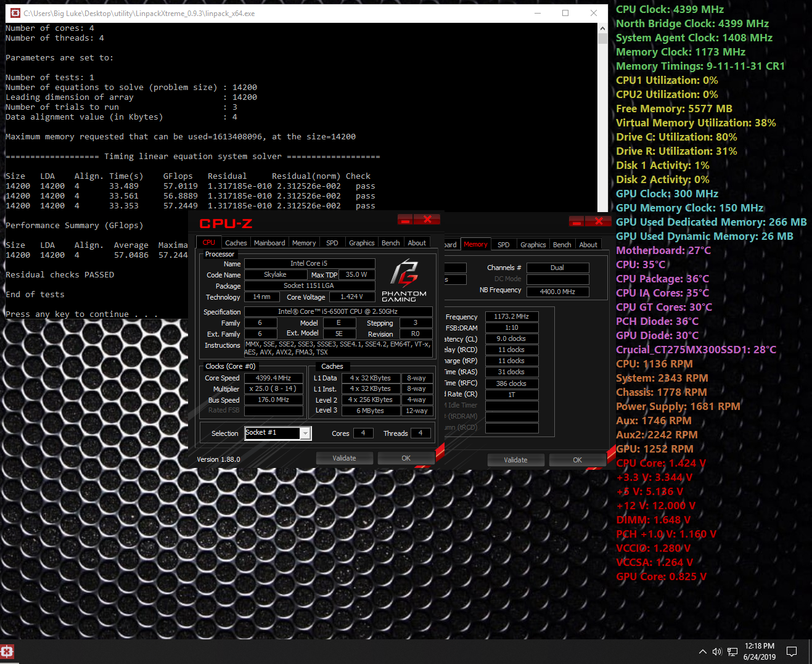
Task: Close the front CPU-Z window
Action: [427, 219]
